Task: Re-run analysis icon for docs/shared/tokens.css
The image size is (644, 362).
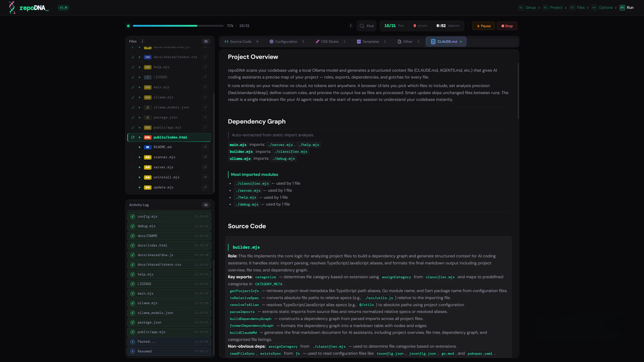Action: pos(205,57)
